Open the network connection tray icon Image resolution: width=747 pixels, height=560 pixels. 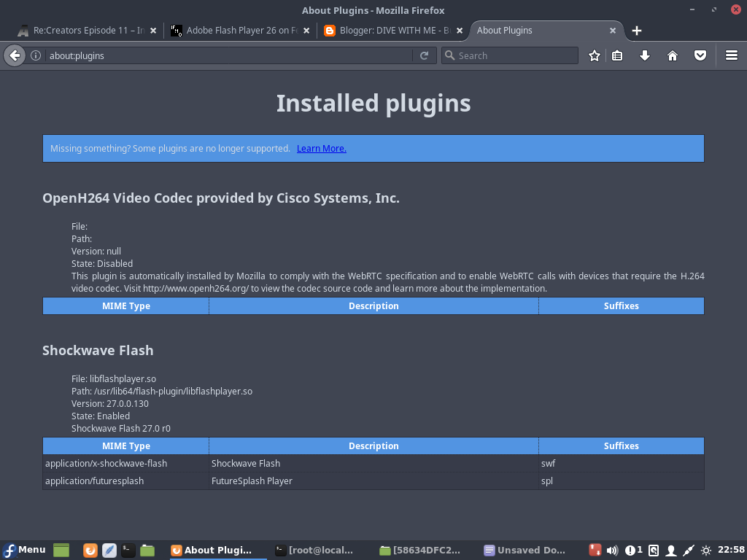point(689,551)
